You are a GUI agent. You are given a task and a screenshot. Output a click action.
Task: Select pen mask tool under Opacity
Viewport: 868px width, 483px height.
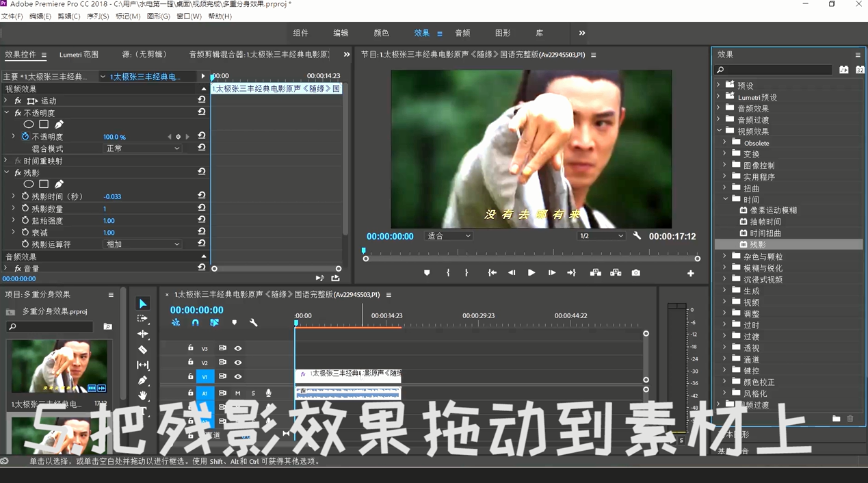click(x=60, y=125)
